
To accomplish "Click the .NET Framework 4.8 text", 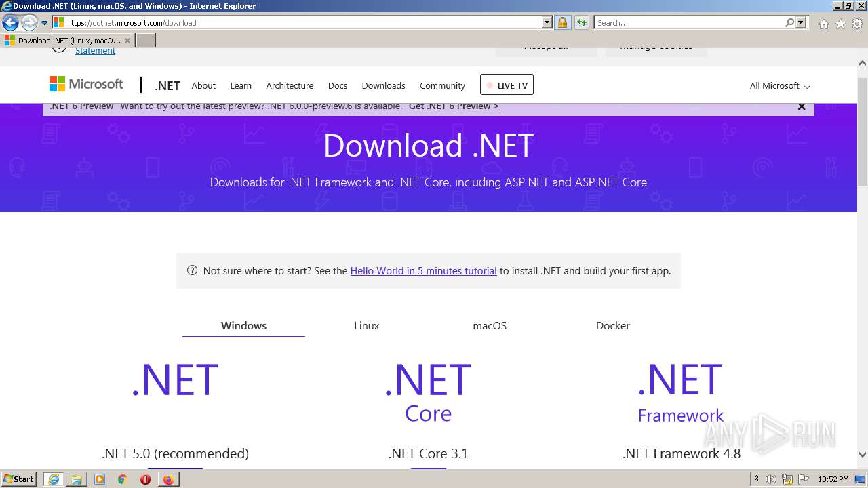I will coord(682,453).
